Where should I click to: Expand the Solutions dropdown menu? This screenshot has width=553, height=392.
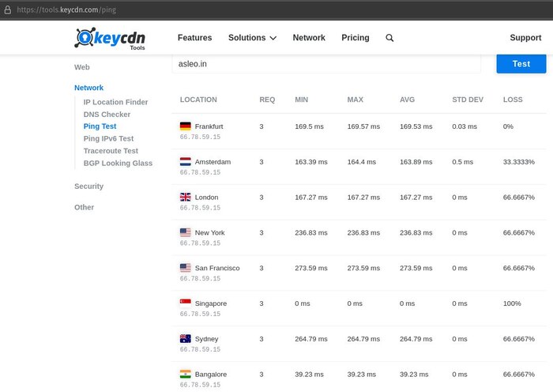coord(252,38)
